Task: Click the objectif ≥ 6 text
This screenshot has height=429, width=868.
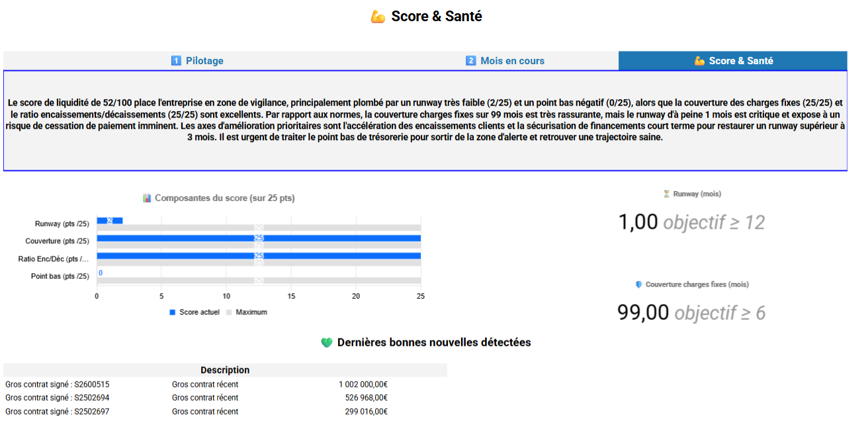Action: [x=720, y=312]
